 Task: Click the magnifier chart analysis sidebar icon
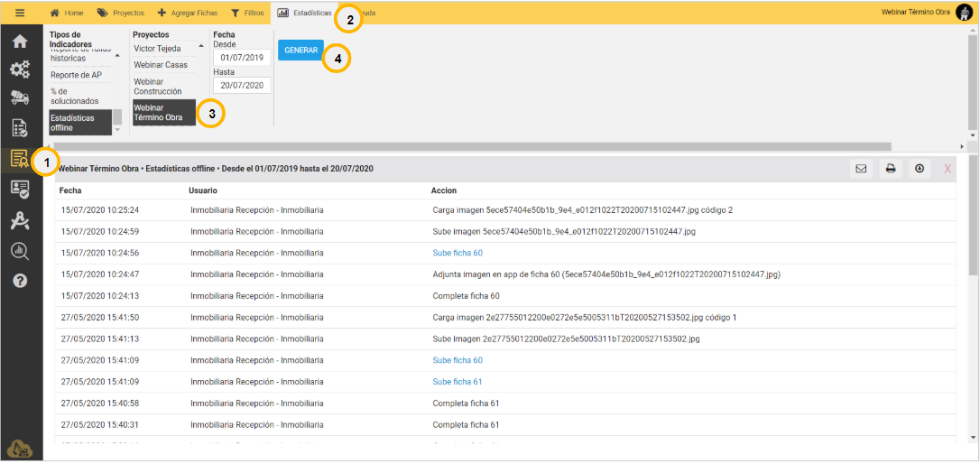(20, 251)
